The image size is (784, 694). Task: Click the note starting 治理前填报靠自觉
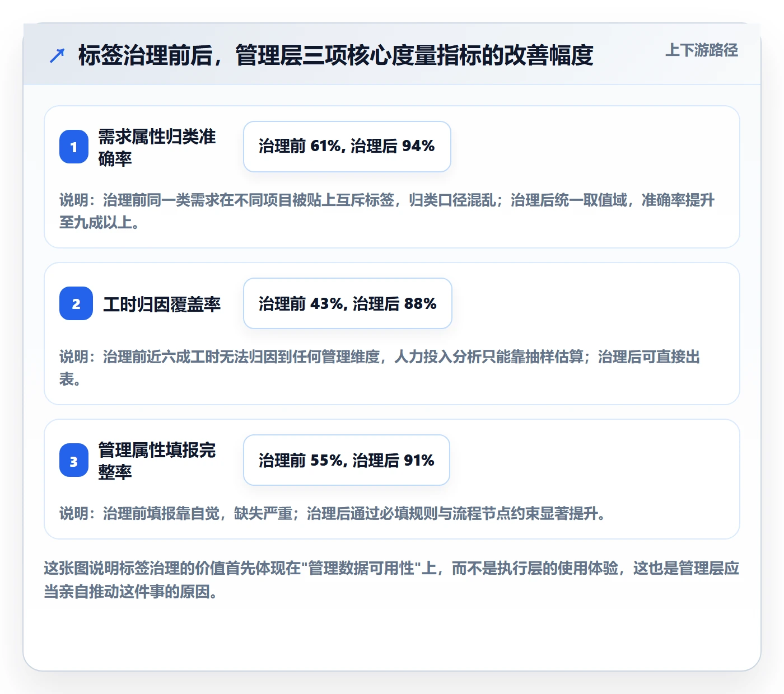pyautogui.click(x=334, y=513)
